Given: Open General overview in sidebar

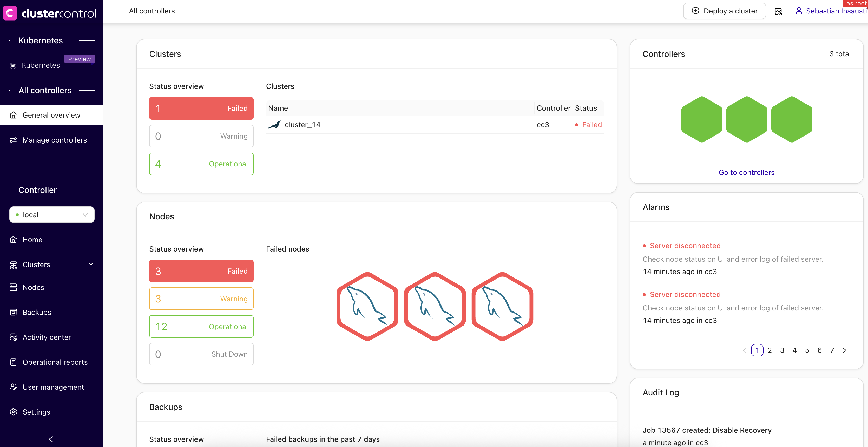Looking at the screenshot, I should click(51, 115).
